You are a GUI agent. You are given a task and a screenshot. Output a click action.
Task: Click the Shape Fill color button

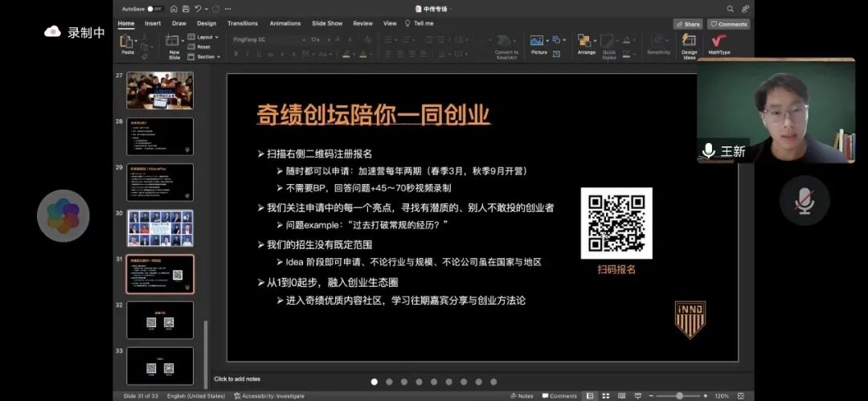[626, 40]
